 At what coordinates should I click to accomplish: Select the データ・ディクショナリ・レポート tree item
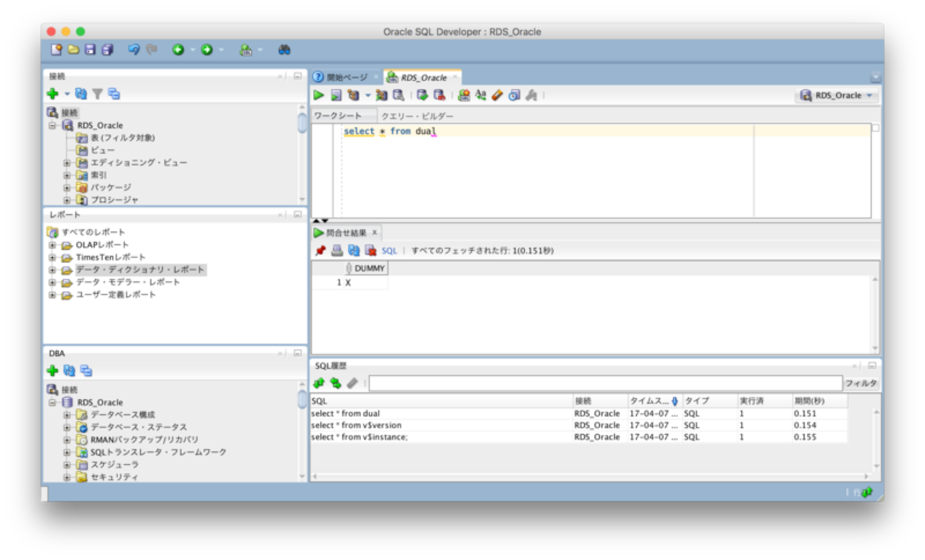[140, 270]
